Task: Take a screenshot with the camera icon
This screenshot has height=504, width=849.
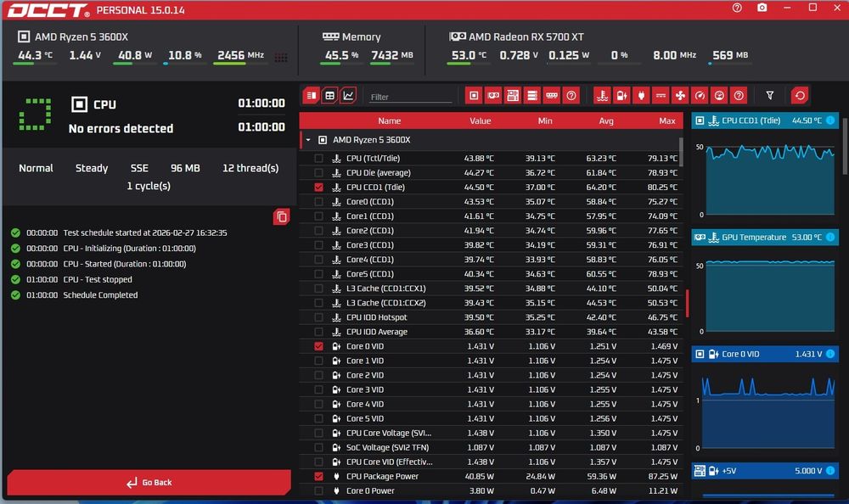Action: coord(762,8)
